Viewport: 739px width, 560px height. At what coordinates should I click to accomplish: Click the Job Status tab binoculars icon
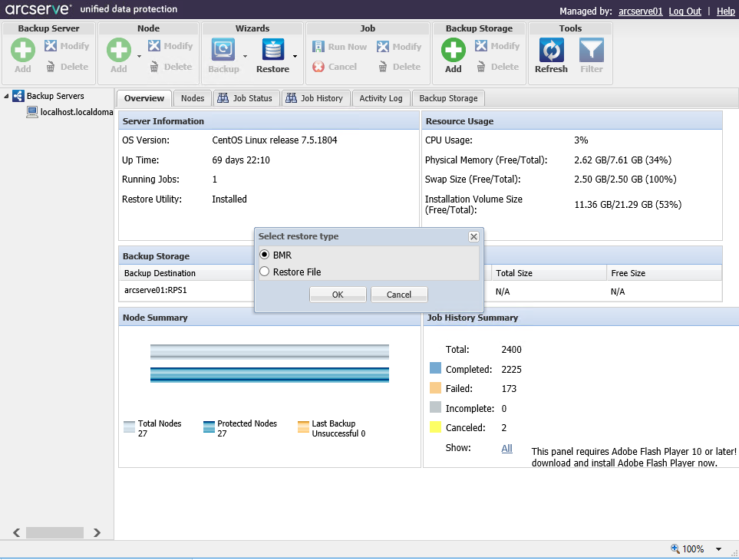click(x=223, y=98)
